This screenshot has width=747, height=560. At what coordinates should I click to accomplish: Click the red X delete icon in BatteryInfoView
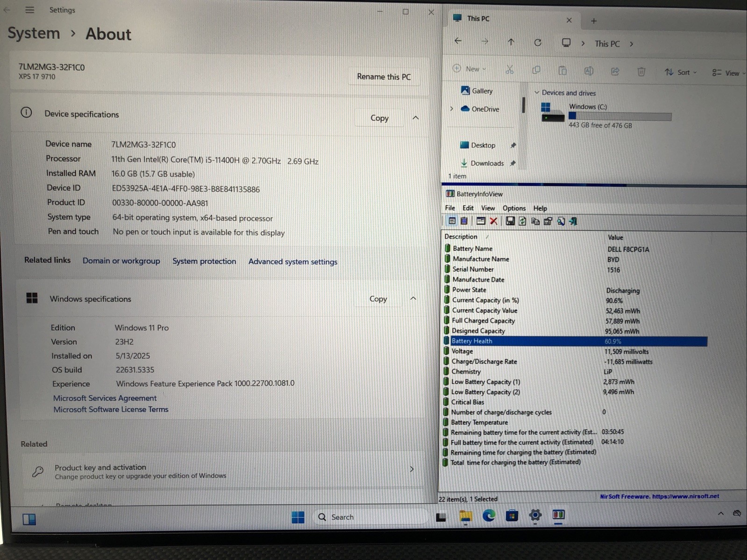(493, 221)
